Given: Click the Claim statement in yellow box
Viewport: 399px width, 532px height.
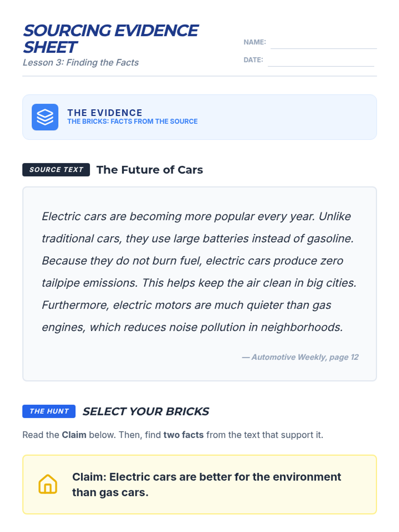Looking at the screenshot, I should coord(207,484).
